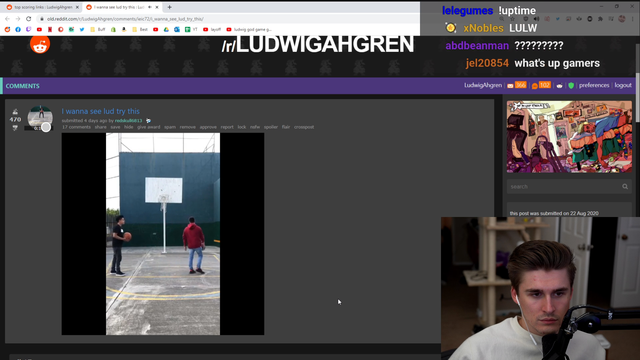The image size is (640, 360).
Task: Report the post
Action: [227, 127]
